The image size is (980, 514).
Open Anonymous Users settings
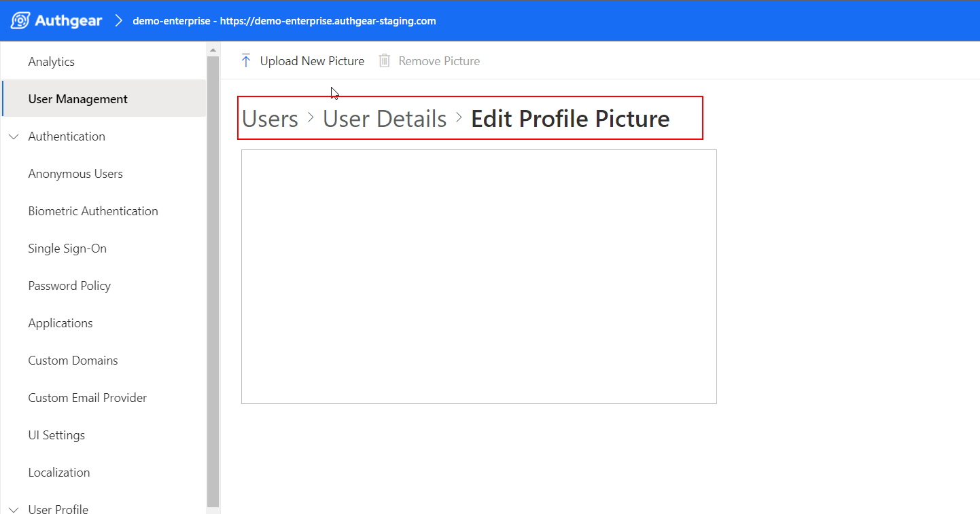point(75,173)
